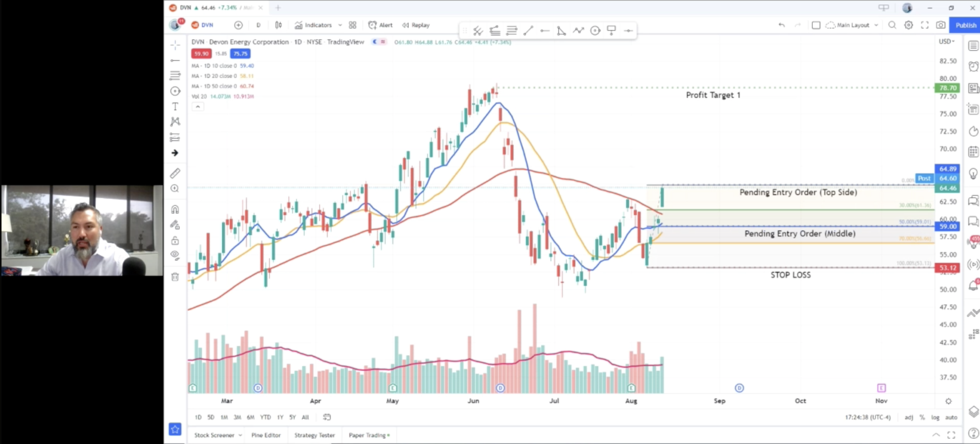Open the Stock Screener tab
Viewport: 980px width, 444px height.
tap(214, 435)
